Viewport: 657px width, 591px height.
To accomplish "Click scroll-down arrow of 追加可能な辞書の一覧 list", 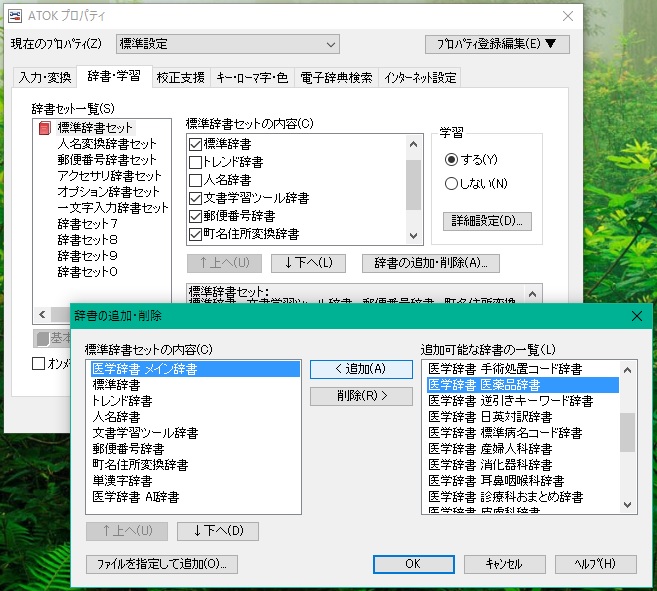I will coord(627,505).
